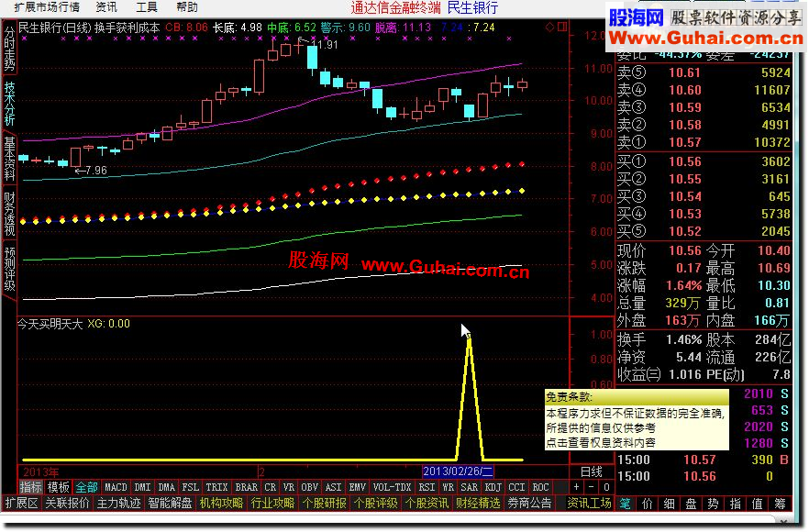The width and height of the screenshot is (809, 532).
Task: Switch indicator to EMV
Action: point(357,487)
